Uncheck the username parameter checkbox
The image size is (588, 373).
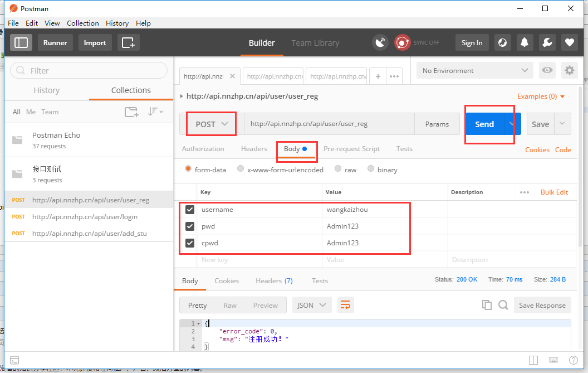point(190,210)
